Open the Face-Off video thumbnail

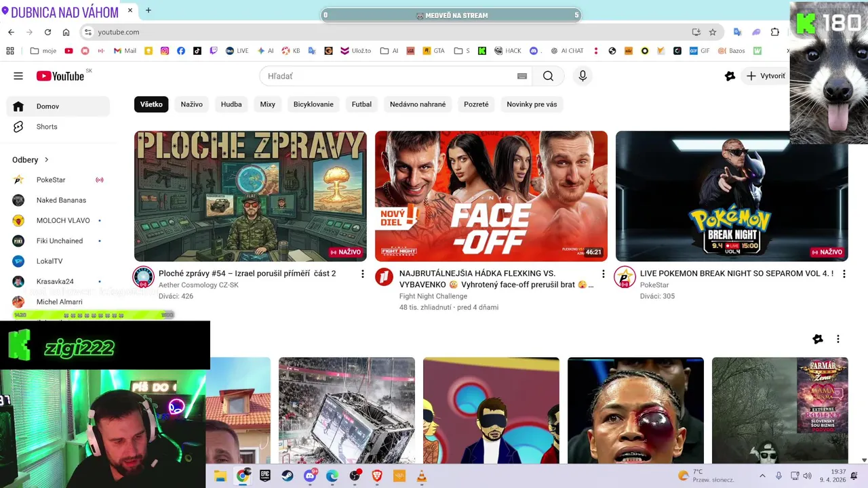click(x=491, y=196)
